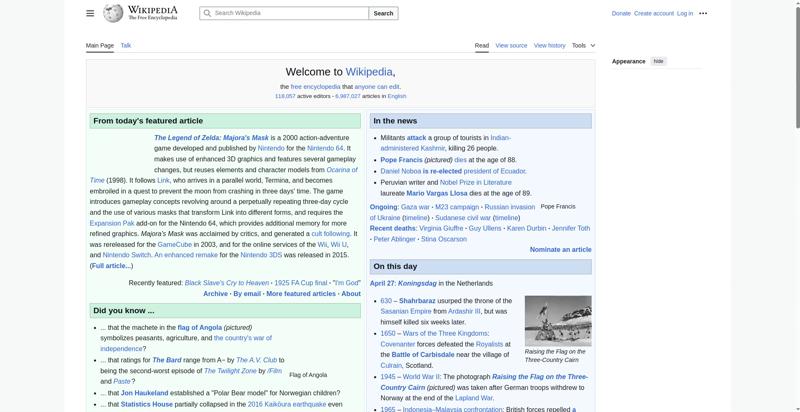Open the Mario Vargas Llosa link

click(x=436, y=193)
